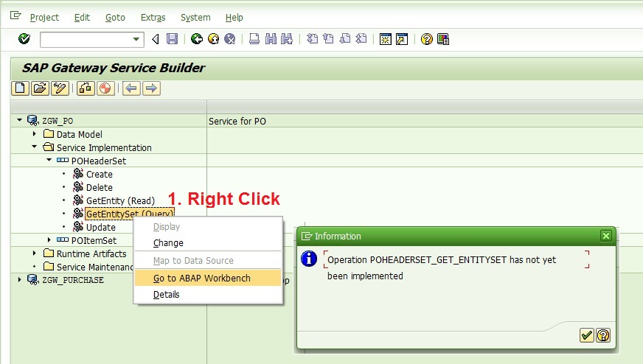Expand the Data Model folder
Viewport: 643px width, 364px height.
(x=35, y=133)
